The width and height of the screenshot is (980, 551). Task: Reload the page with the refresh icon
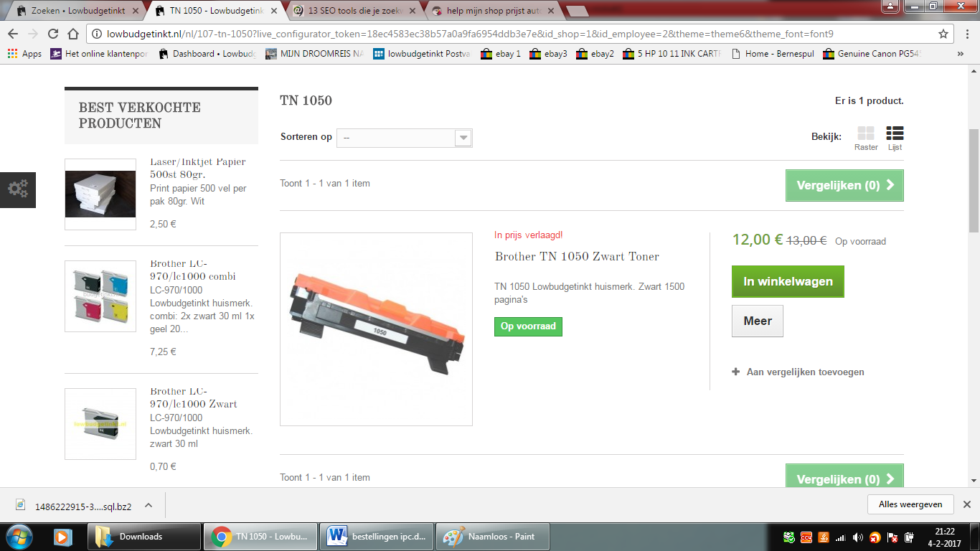(x=52, y=34)
